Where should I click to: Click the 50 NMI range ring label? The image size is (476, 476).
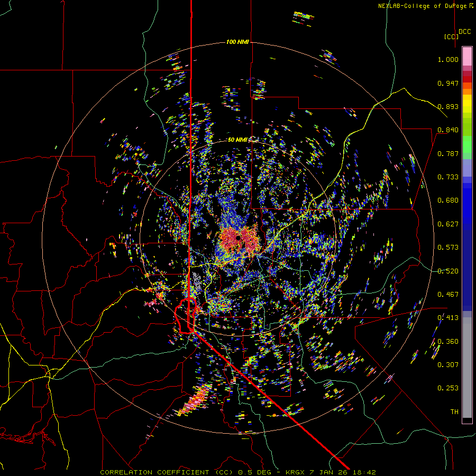pyautogui.click(x=237, y=140)
